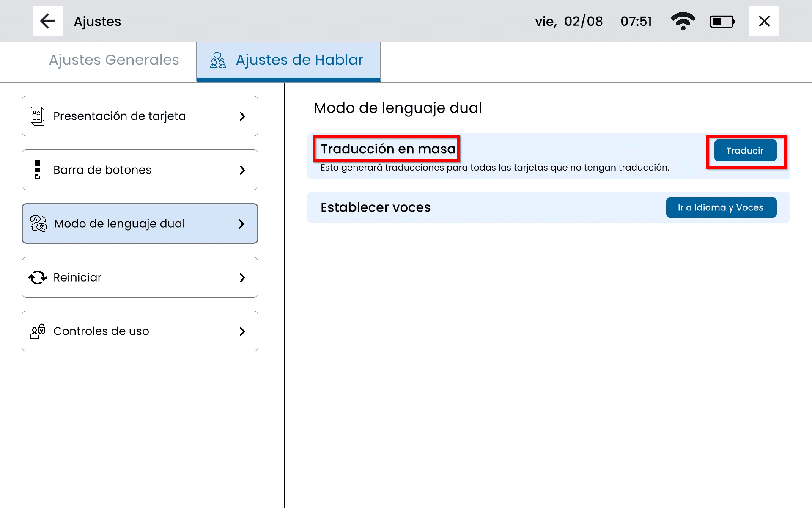This screenshot has height=508, width=812.
Task: Click the dual language translate icon
Action: click(x=38, y=224)
